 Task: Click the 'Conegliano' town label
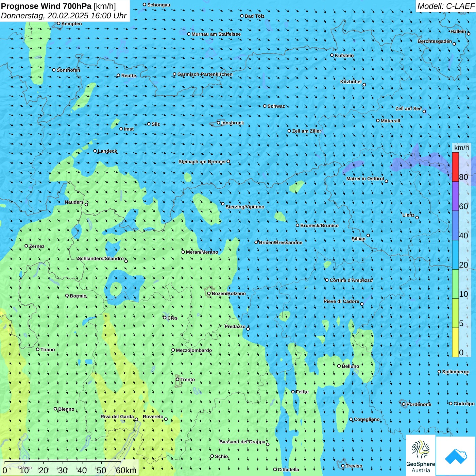pos(367,419)
